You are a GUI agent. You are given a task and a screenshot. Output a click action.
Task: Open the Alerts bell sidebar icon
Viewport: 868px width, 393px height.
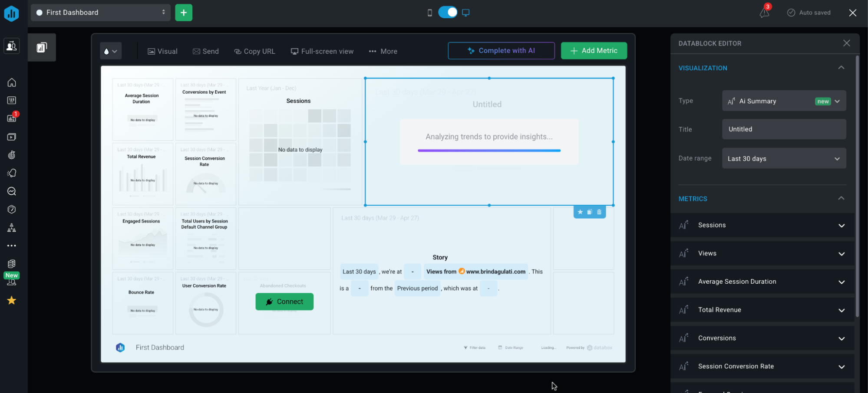(12, 173)
